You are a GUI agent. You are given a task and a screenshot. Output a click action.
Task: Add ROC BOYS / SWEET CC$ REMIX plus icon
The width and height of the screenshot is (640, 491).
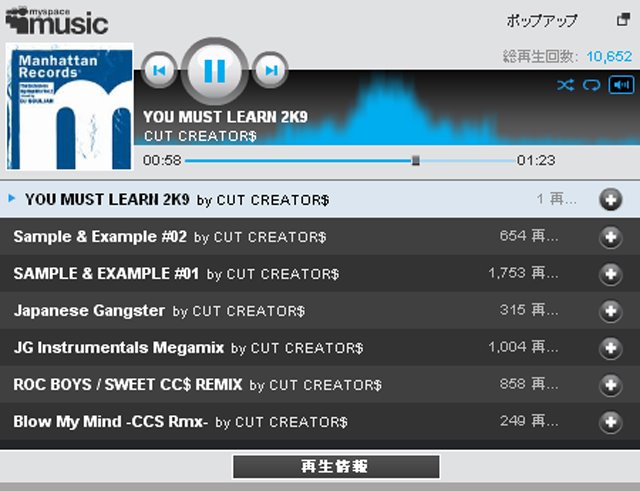tap(611, 385)
